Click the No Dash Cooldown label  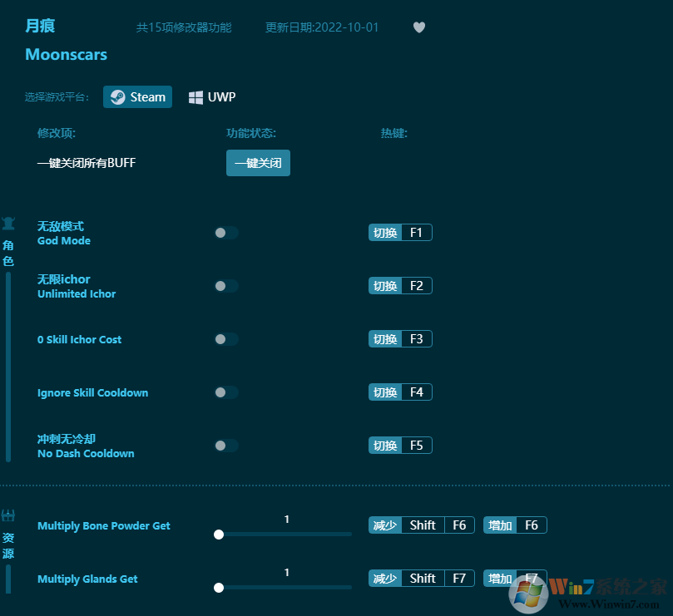pos(86,453)
